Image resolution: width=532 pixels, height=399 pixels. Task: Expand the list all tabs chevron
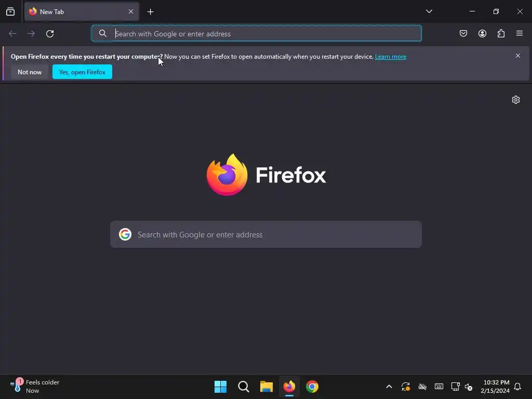(429, 11)
